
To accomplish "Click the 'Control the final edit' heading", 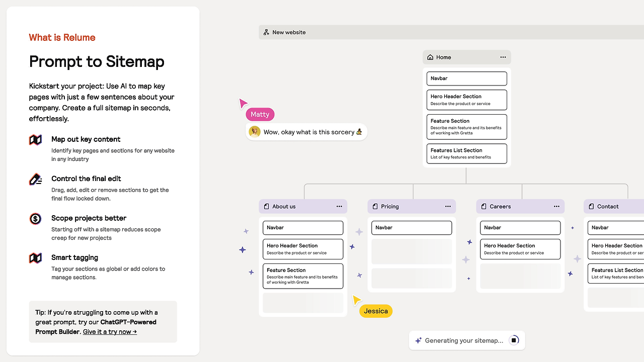I will (86, 178).
